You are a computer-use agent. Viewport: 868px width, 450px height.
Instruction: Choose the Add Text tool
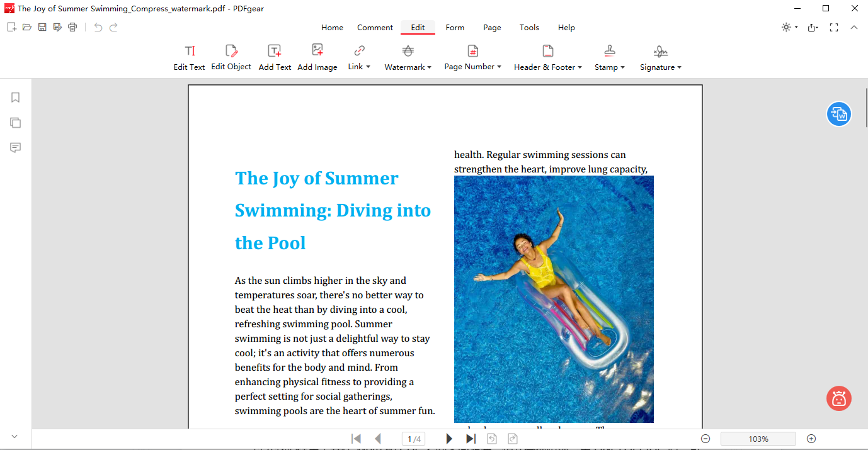(275, 57)
